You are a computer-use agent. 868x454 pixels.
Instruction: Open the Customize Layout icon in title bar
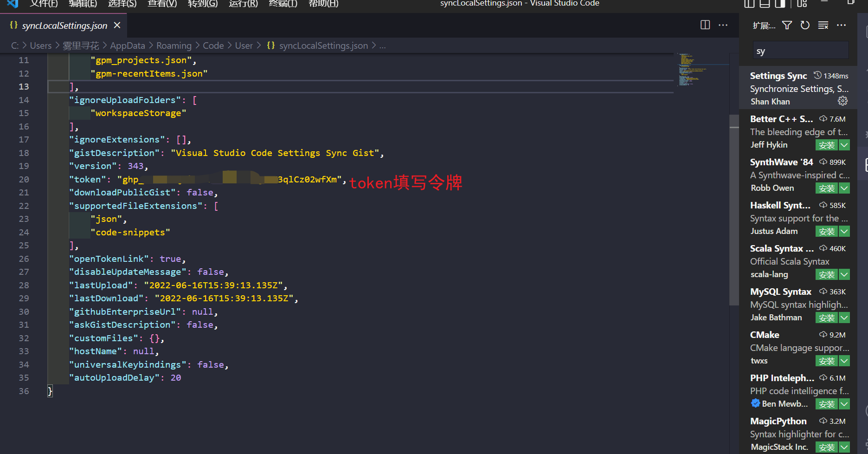pyautogui.click(x=801, y=4)
